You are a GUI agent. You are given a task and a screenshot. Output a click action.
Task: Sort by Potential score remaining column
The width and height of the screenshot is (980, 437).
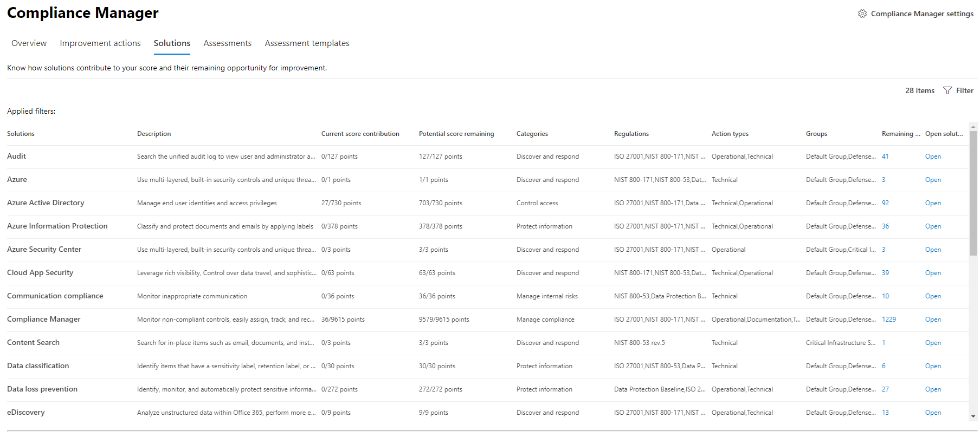point(456,134)
